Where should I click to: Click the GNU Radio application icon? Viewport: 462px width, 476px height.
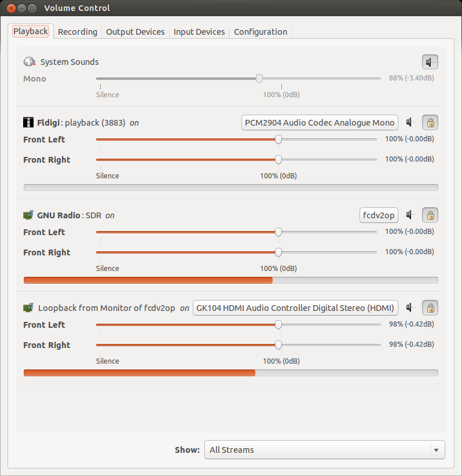(x=28, y=215)
